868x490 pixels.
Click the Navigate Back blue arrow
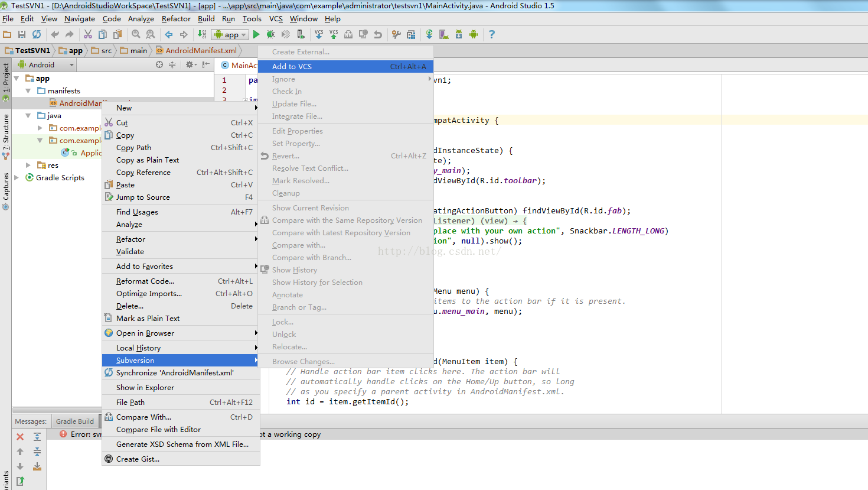click(169, 34)
